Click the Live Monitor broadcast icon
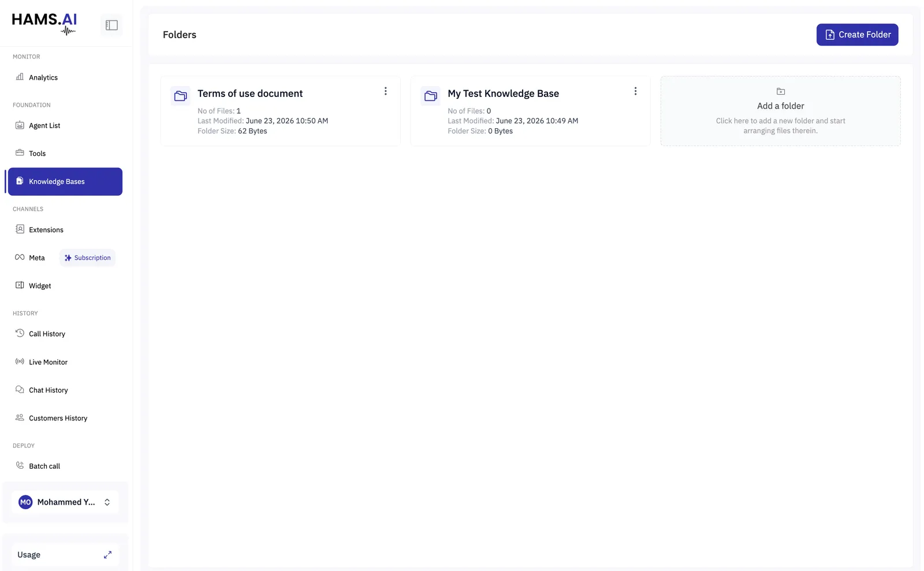 [x=20, y=361]
